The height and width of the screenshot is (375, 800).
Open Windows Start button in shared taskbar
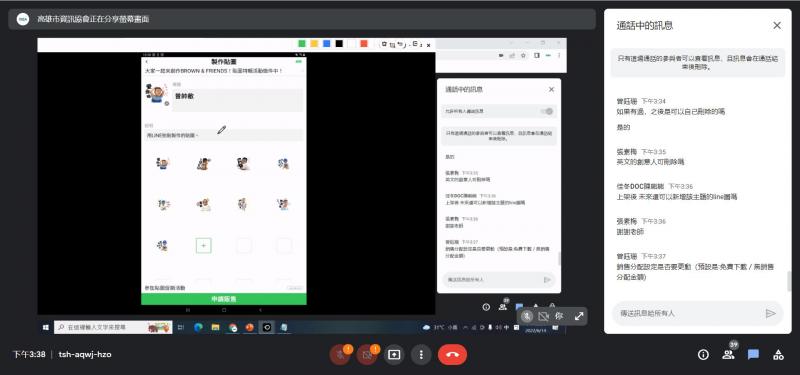46,328
